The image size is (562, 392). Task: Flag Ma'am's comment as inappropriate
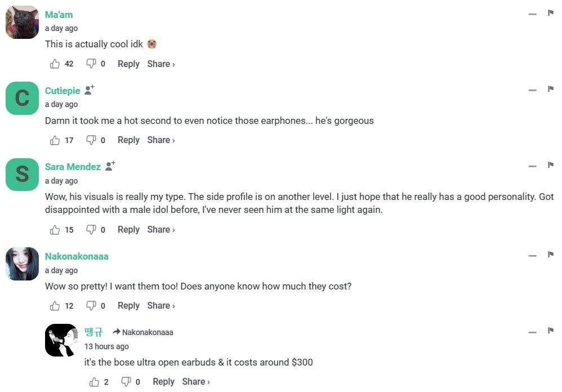coord(551,13)
